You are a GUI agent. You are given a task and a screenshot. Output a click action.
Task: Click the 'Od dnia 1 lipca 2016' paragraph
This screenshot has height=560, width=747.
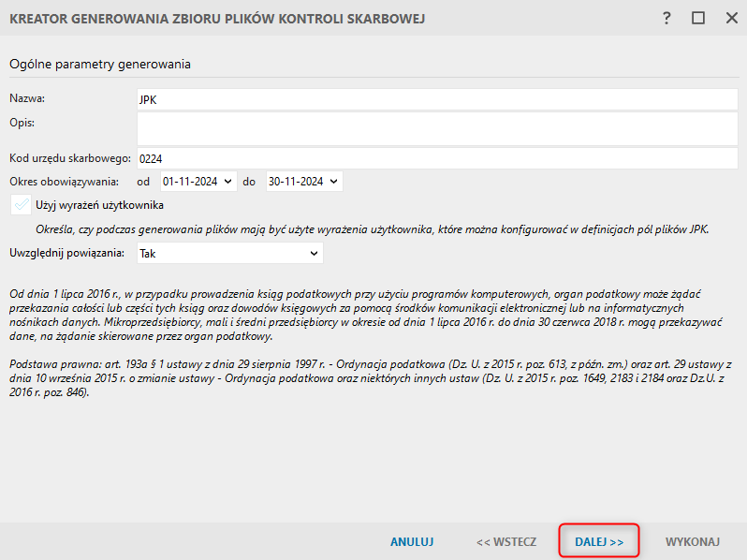pos(366,315)
